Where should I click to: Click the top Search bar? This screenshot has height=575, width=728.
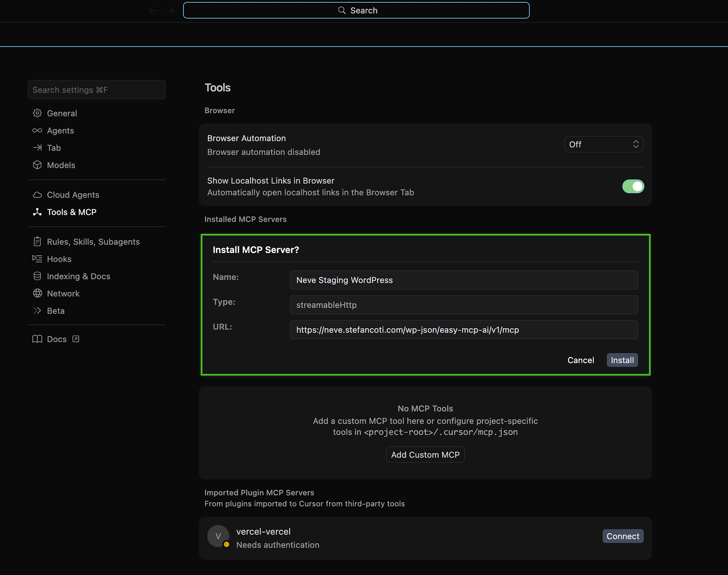tap(356, 10)
